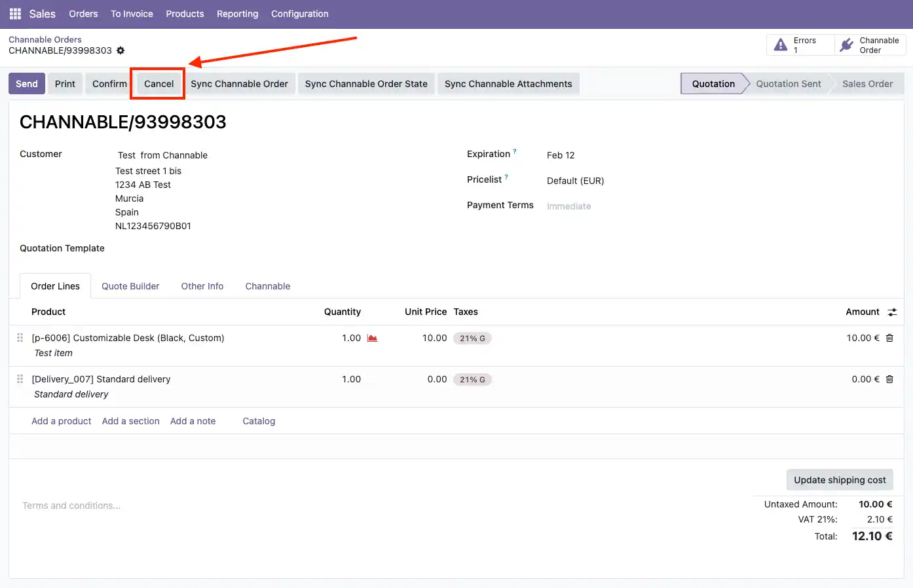Open the Errors warning indicator
The width and height of the screenshot is (913, 588).
(x=800, y=45)
